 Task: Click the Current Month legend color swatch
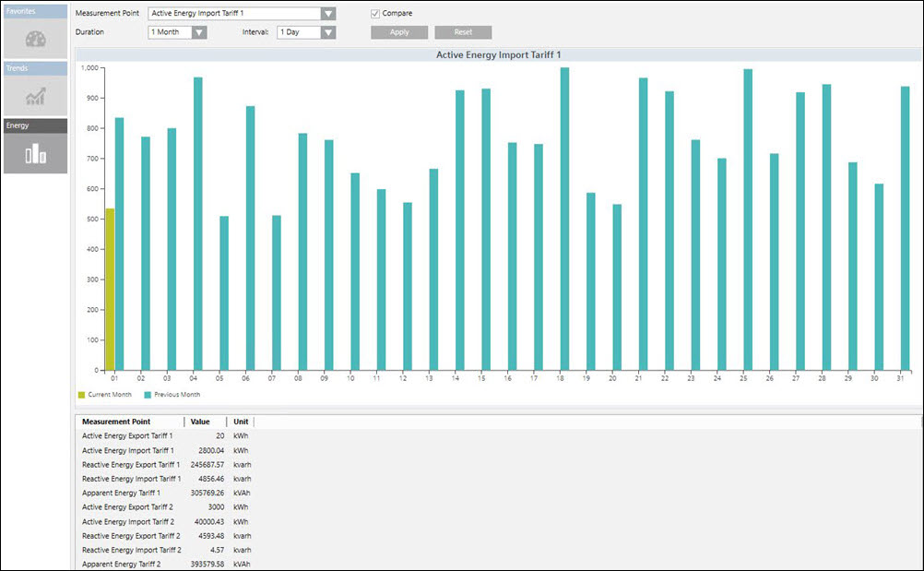[x=81, y=395]
